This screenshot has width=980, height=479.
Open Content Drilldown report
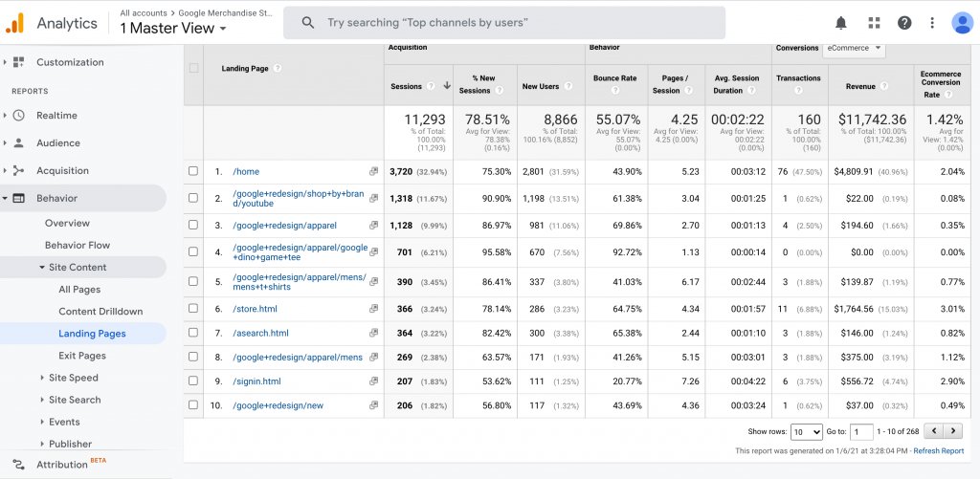(x=100, y=311)
